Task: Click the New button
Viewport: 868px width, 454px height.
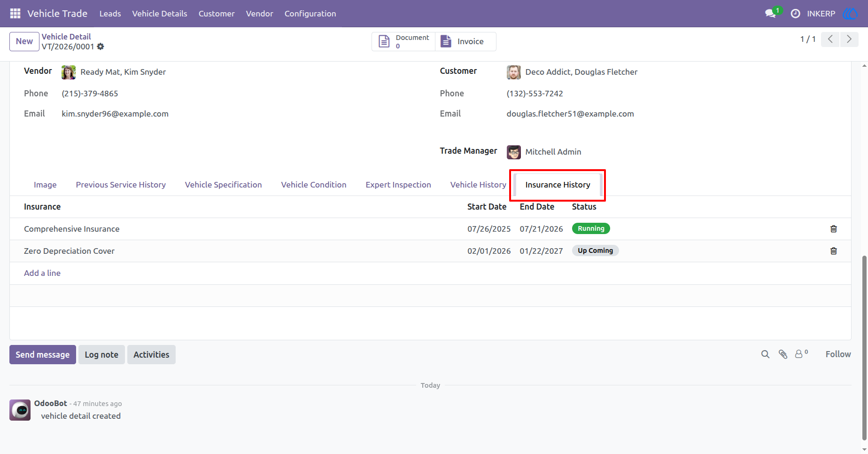Action: tap(24, 41)
